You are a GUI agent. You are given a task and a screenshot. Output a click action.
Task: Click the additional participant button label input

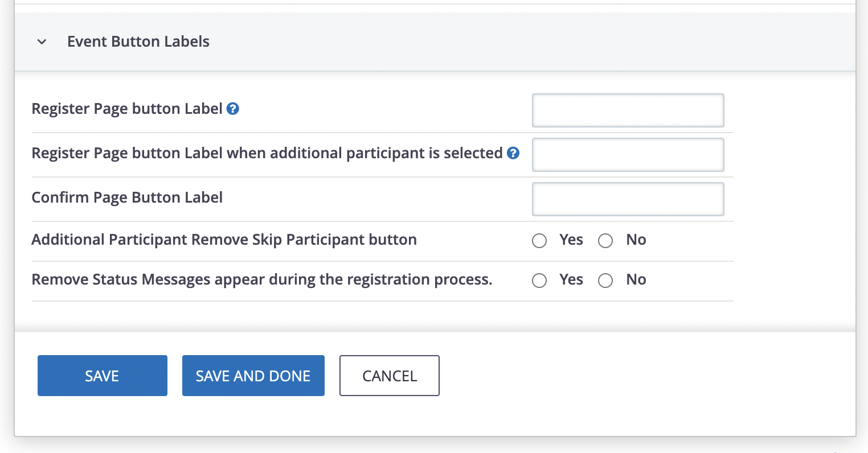pyautogui.click(x=628, y=155)
